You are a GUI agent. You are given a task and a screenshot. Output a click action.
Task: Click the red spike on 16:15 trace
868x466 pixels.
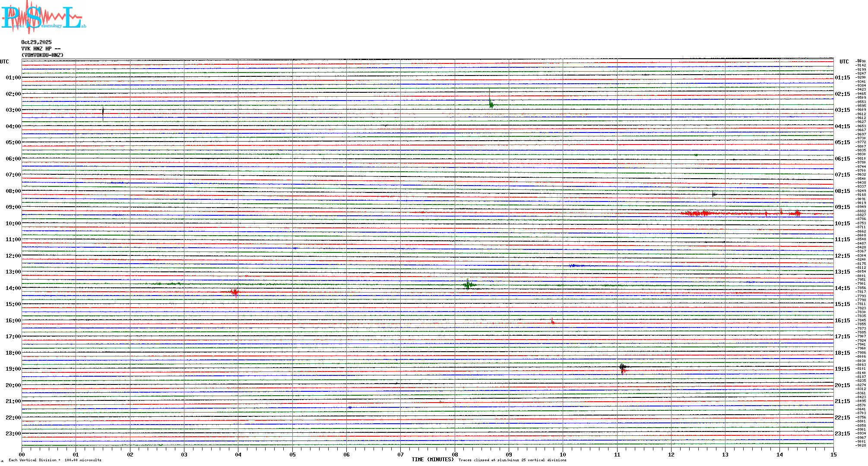tap(552, 321)
